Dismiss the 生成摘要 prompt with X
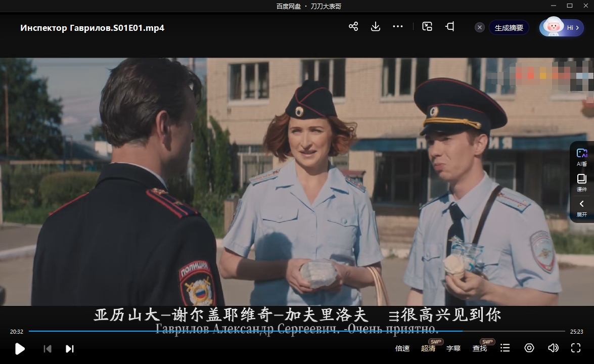Image resolution: width=594 pixels, height=364 pixels. [x=480, y=28]
